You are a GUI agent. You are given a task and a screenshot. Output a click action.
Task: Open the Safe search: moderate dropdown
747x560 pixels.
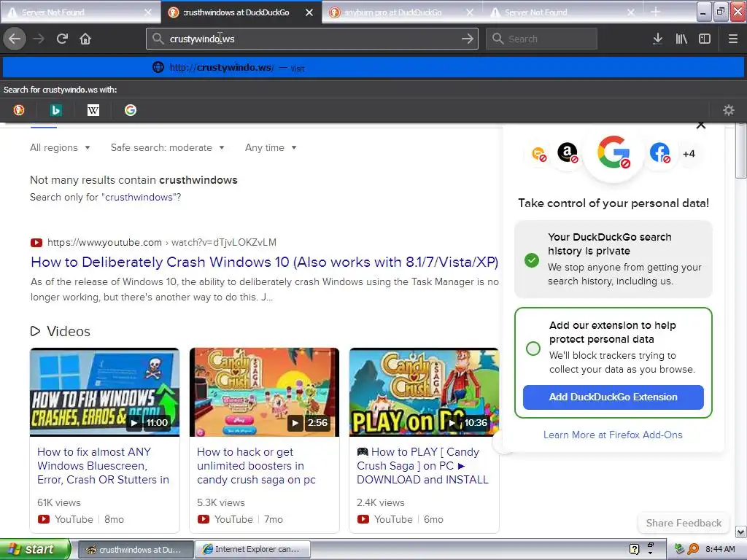[168, 147]
